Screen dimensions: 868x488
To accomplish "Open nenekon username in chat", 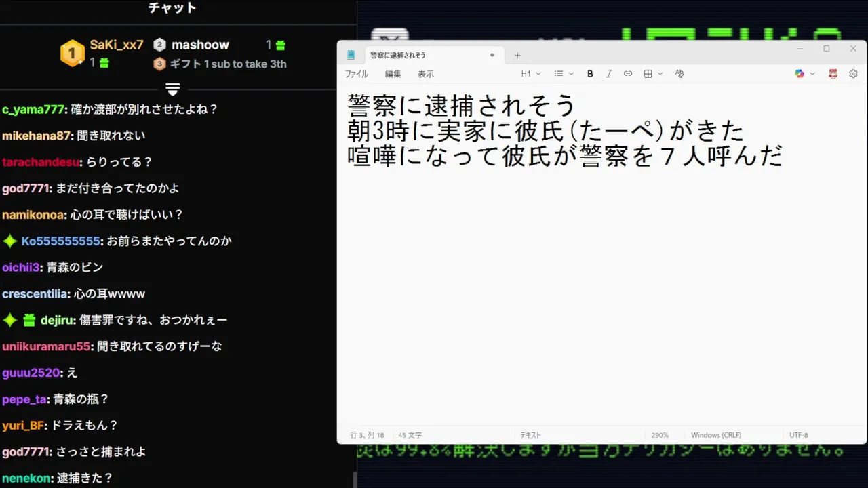I will click(26, 479).
